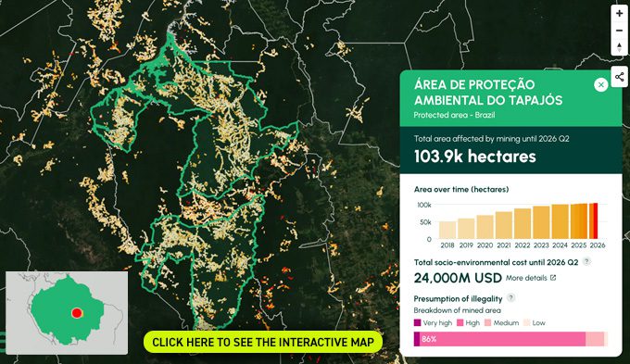Select the red 2026 bar in chart
Image resolution: width=630 pixels, height=364 pixels.
point(596,220)
